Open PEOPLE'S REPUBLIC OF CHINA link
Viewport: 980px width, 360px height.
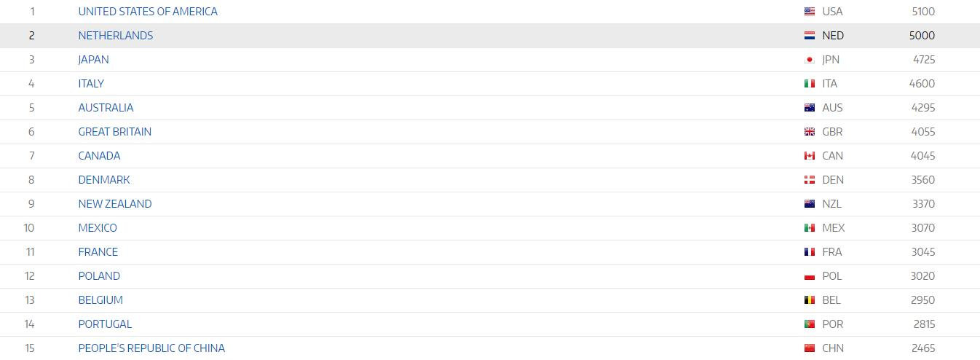coord(151,348)
